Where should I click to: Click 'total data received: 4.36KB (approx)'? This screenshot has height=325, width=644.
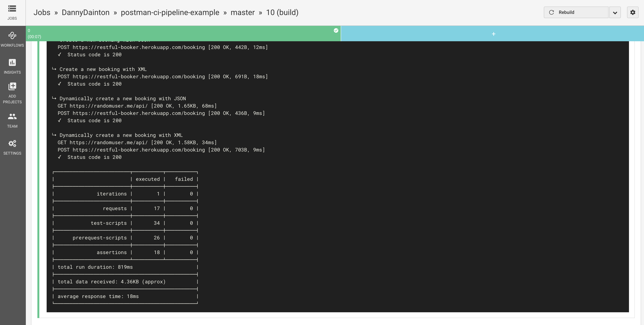tap(112, 282)
